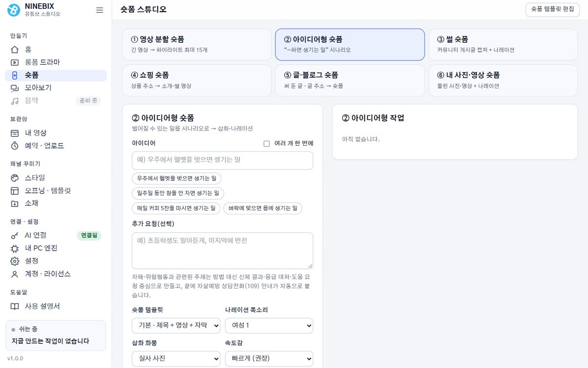Open 소재 in the sidebar
This screenshot has width=588, height=368.
tap(56, 203)
